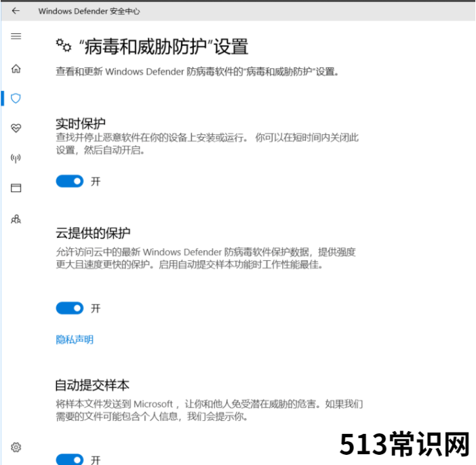The image size is (476, 465).
Task: Click the Windows Defender 安全中心 window title
Action: tap(89, 11)
